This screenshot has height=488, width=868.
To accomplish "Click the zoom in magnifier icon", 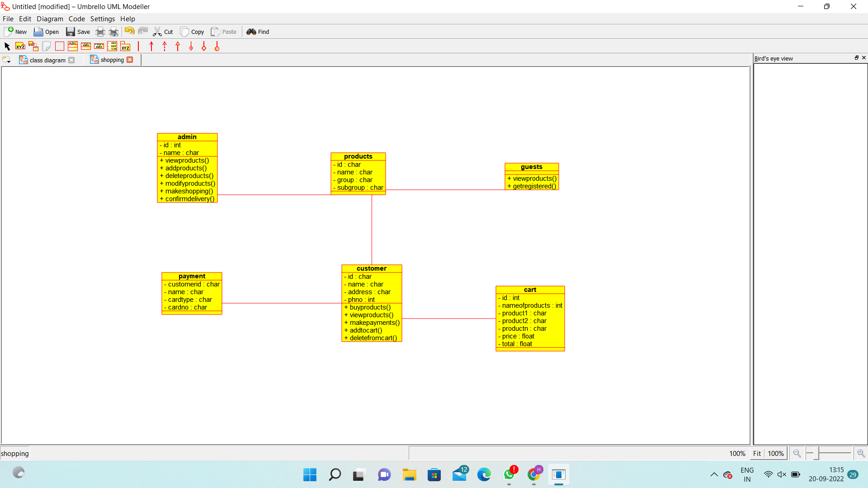I will click(861, 453).
